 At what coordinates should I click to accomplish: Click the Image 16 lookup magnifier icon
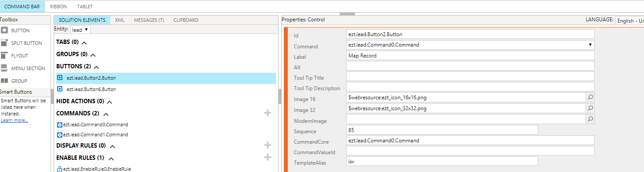coord(590,98)
